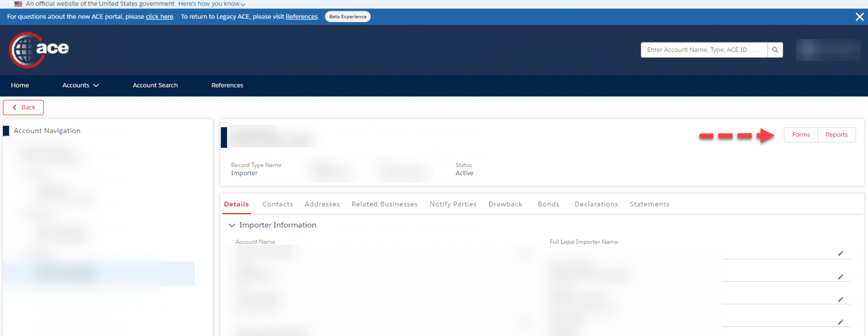
Task: Open the Account Search menu item
Action: point(155,85)
